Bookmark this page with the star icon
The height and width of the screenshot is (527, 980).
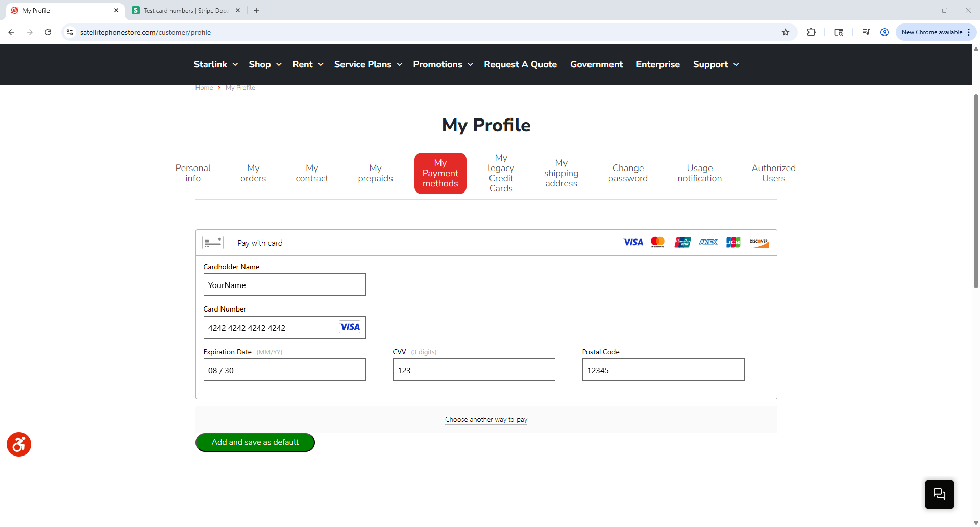point(786,32)
